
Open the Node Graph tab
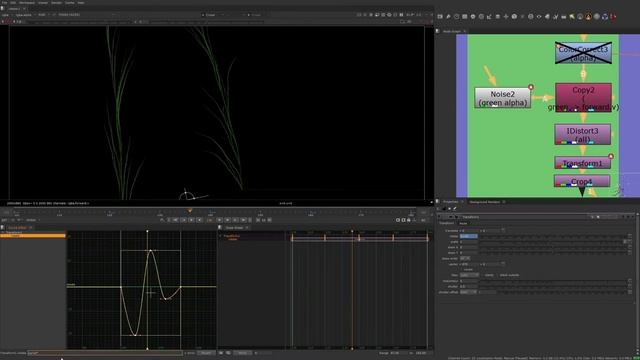click(x=451, y=31)
